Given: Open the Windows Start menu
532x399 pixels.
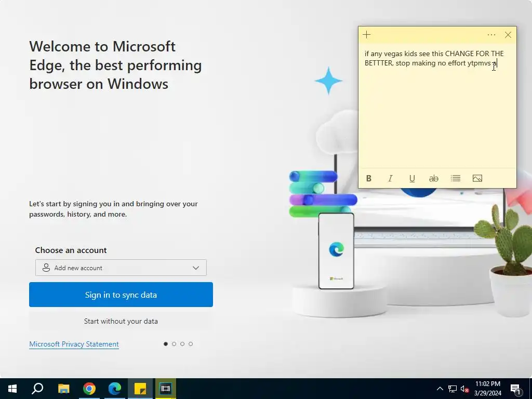Looking at the screenshot, I should tap(12, 389).
